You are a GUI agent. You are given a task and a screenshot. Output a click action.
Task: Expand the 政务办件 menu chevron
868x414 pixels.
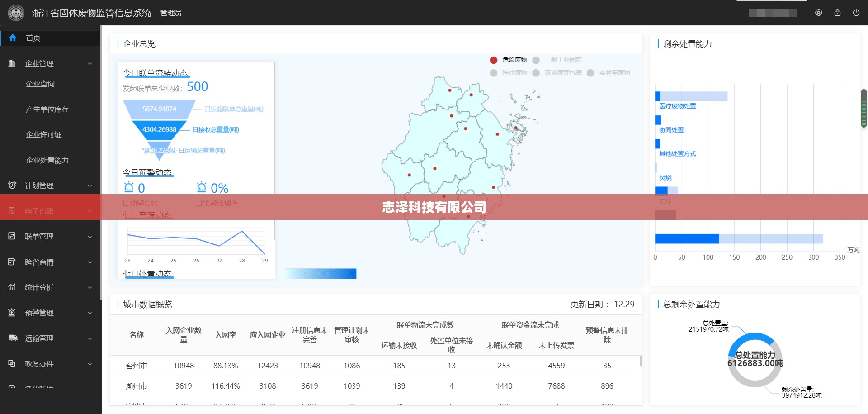(90, 364)
